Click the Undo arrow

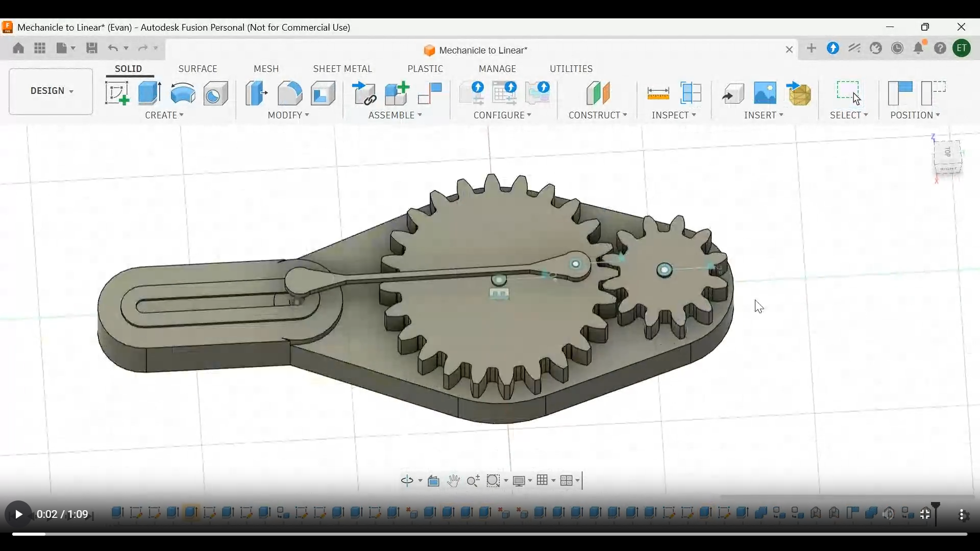click(x=113, y=48)
